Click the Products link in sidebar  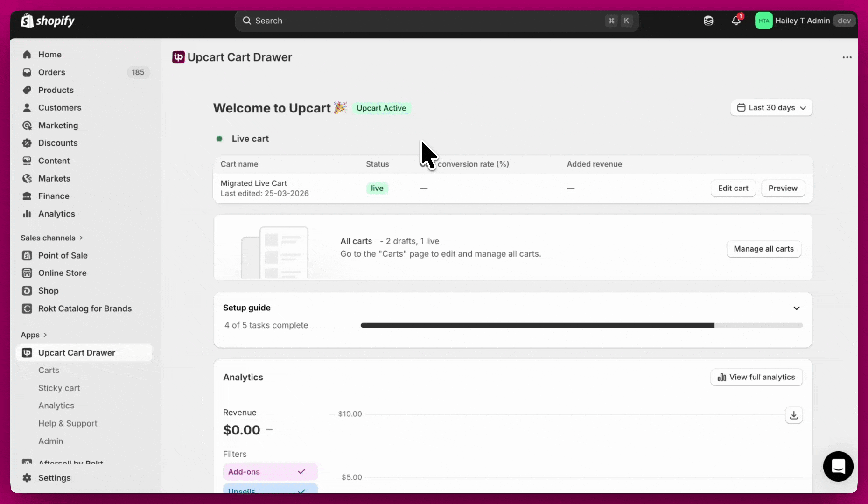(56, 90)
